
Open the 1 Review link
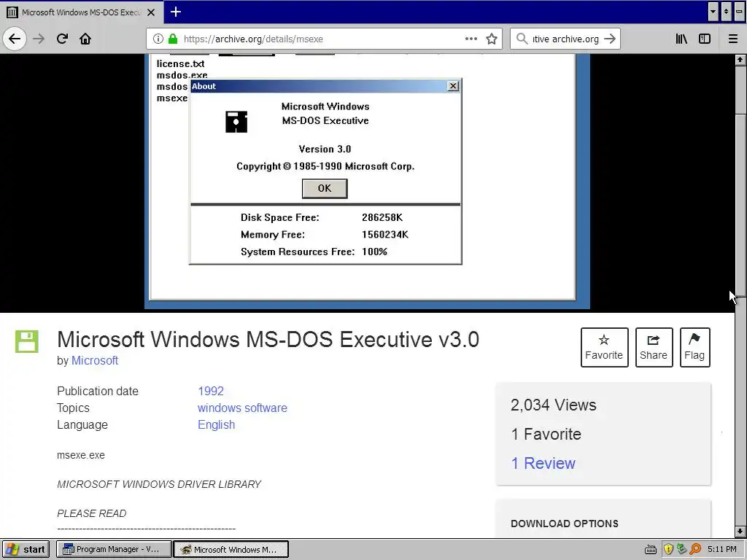coord(543,463)
